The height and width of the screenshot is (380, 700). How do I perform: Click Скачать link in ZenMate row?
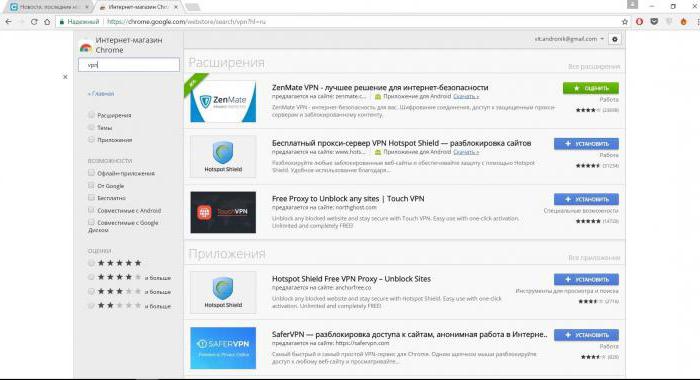pos(466,96)
